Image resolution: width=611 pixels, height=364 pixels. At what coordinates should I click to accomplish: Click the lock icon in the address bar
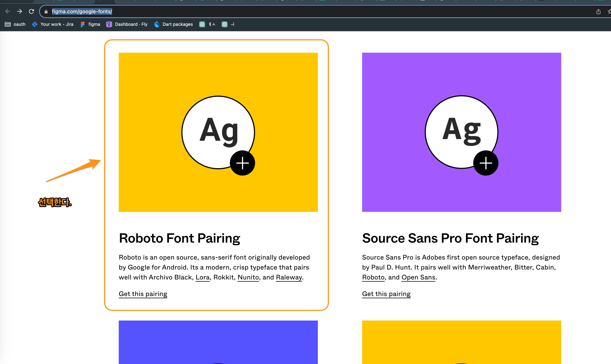(46, 12)
